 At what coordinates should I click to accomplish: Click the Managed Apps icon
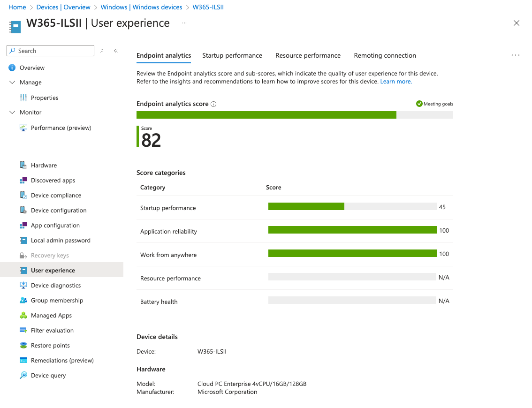[x=23, y=316]
